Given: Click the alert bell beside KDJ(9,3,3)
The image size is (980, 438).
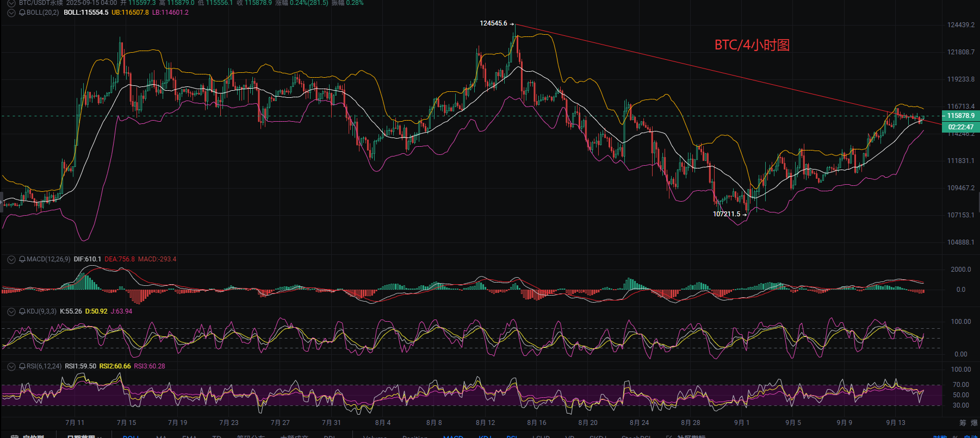Looking at the screenshot, I should (x=22, y=311).
